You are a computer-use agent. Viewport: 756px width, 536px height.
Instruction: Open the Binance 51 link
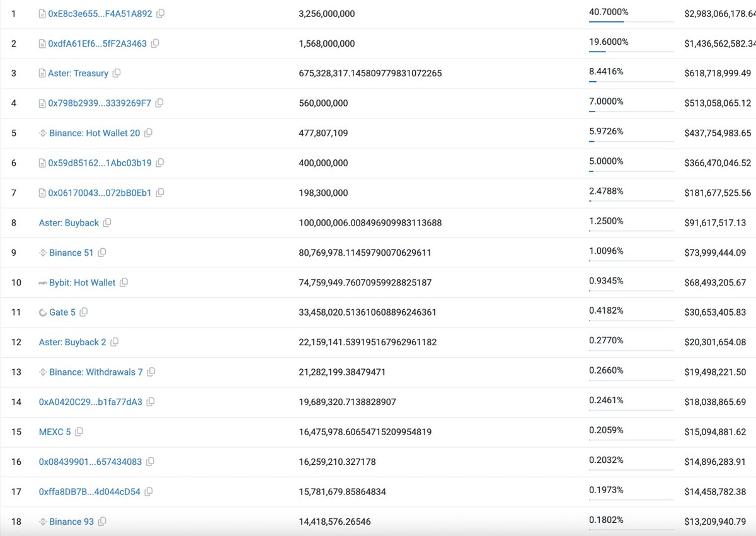[x=71, y=253]
